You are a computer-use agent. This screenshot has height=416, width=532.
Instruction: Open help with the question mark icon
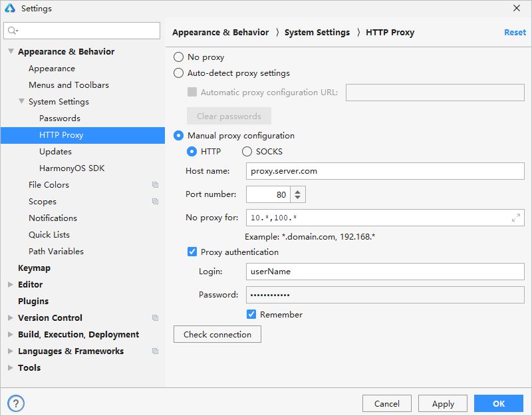tap(16, 403)
